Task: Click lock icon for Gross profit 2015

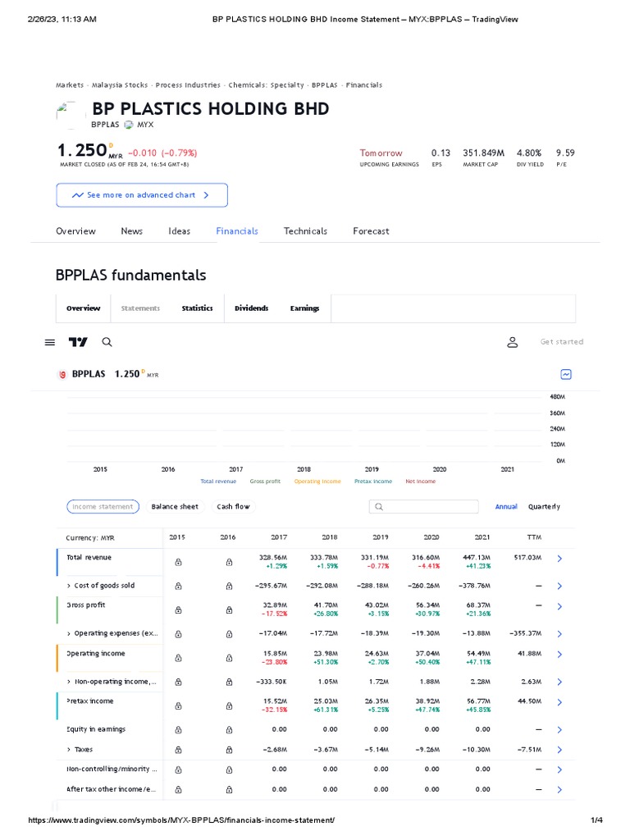Action: click(178, 610)
